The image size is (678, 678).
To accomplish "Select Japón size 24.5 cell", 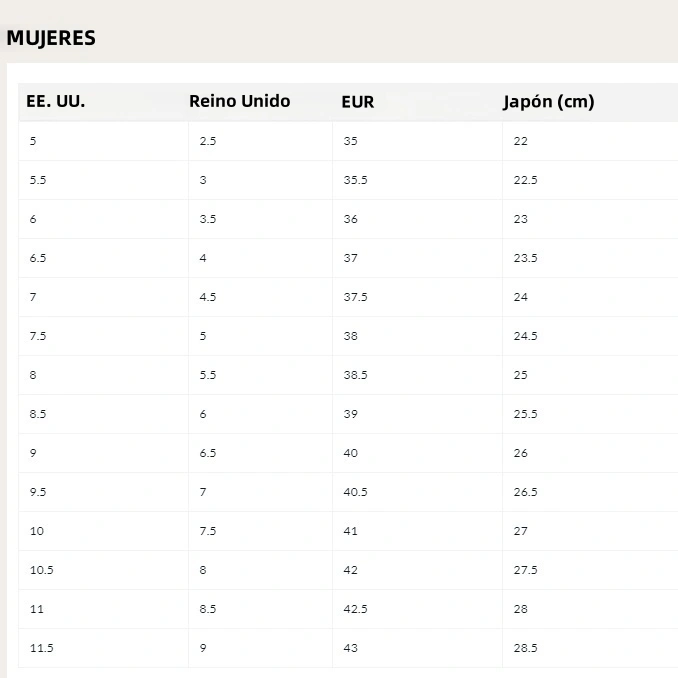I will tap(525, 336).
